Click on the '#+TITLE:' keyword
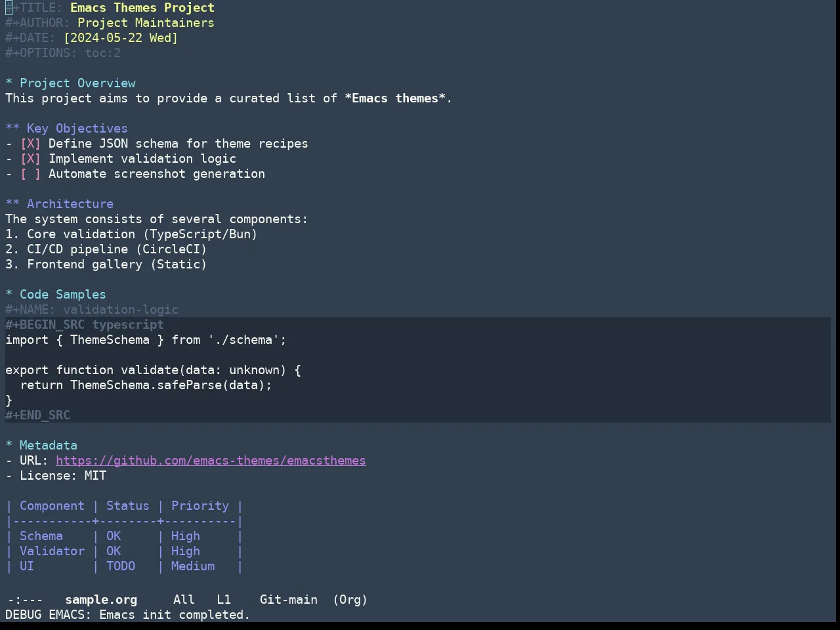This screenshot has height=630, width=840. tap(34, 8)
